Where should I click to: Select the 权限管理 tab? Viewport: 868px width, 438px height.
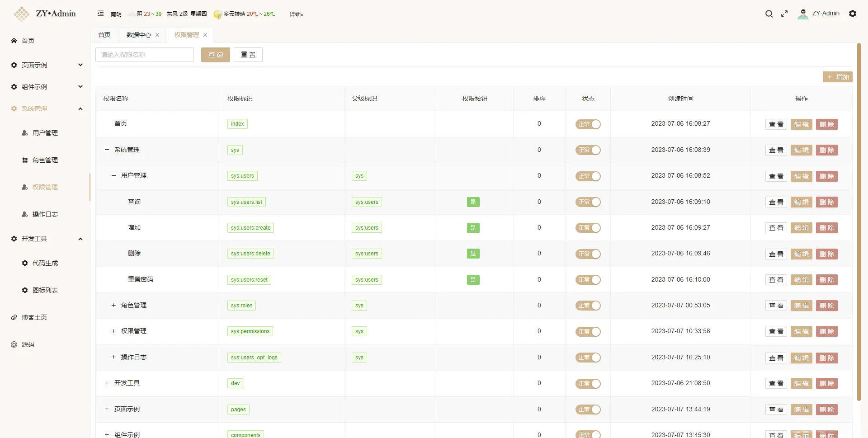(187, 35)
